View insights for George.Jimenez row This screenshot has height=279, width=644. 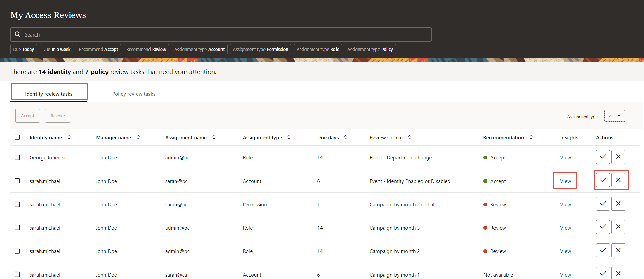pyautogui.click(x=566, y=157)
